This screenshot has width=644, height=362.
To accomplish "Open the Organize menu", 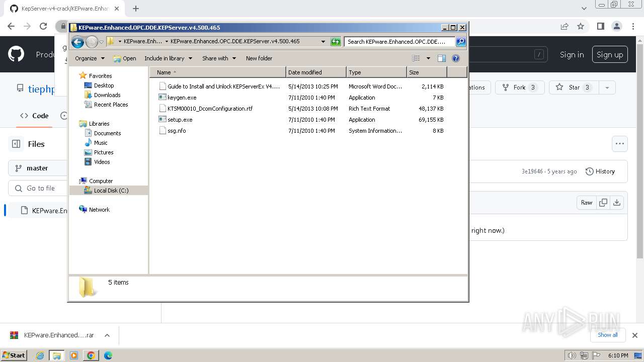I will tap(90, 58).
